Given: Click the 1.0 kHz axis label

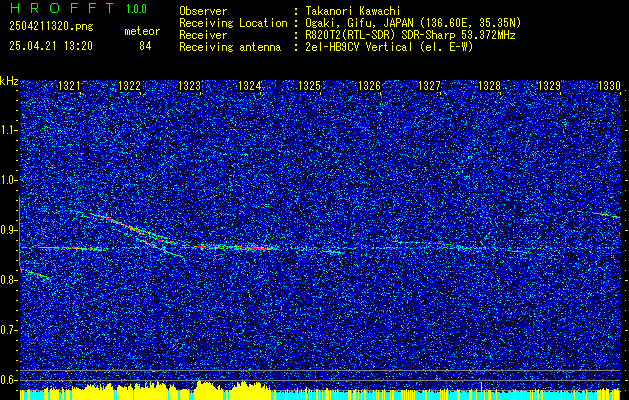Looking at the screenshot, I should [8, 181].
